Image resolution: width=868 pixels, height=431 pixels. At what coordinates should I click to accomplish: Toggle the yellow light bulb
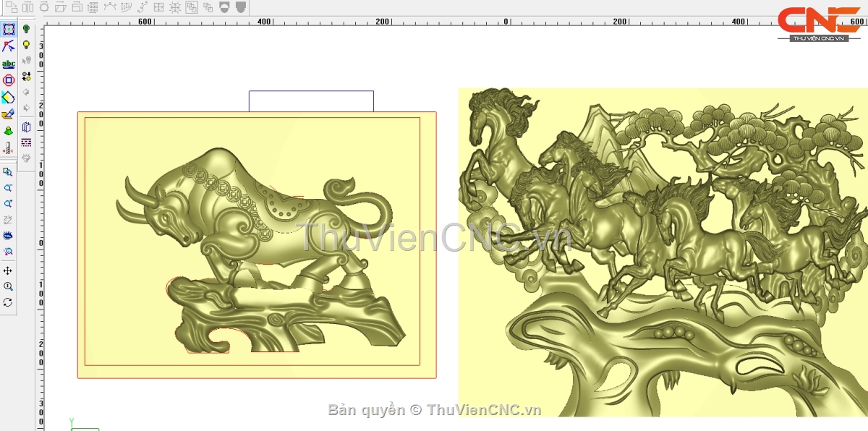27,45
